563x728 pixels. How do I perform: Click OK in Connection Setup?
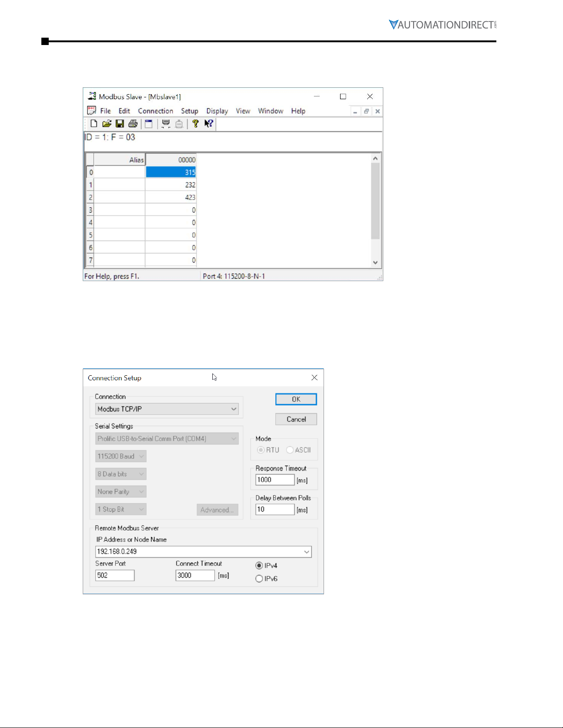(296, 399)
